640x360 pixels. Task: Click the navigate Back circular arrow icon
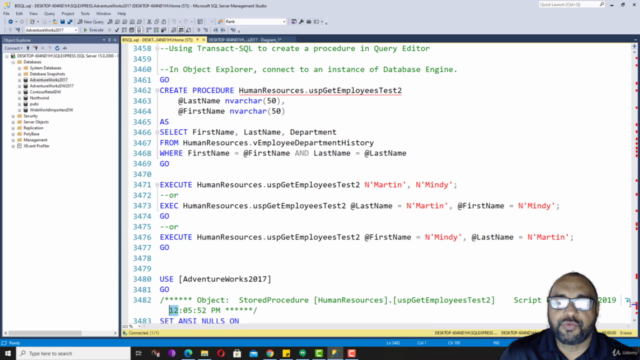point(11,22)
